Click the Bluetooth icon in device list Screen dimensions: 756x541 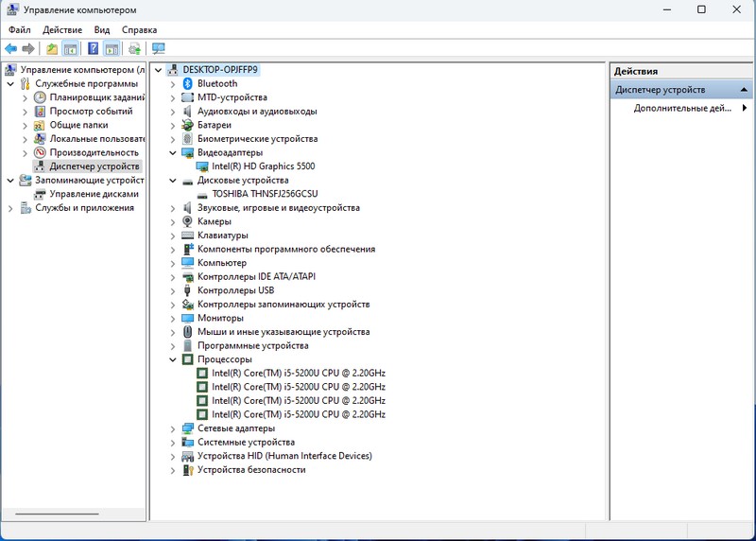click(188, 84)
